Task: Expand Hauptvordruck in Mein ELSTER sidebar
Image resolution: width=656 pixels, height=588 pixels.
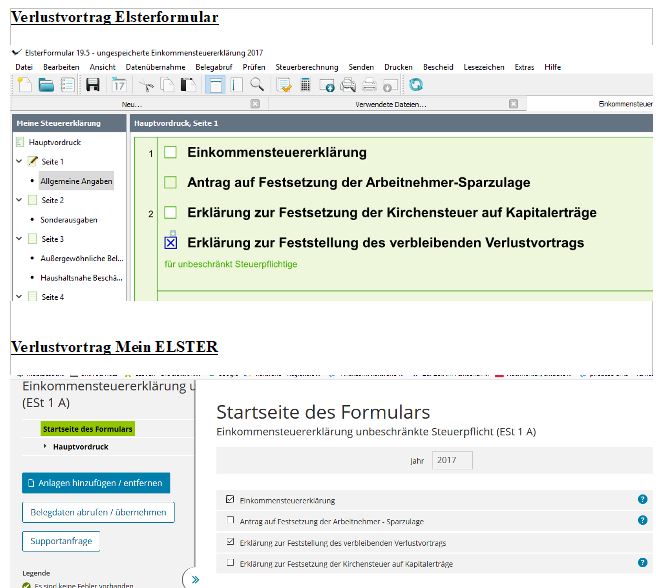Action: tap(45, 447)
